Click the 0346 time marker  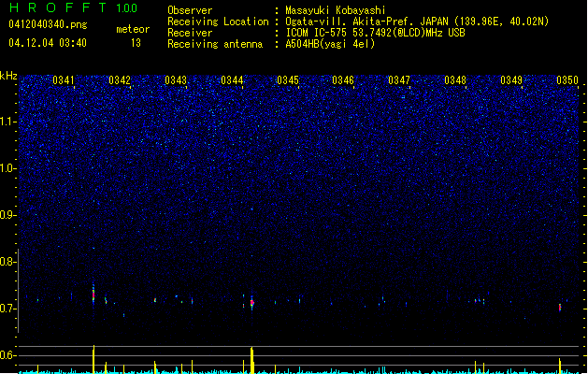point(343,80)
